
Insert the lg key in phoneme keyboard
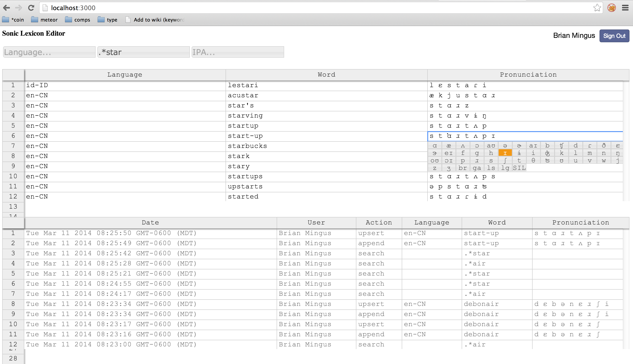(x=505, y=168)
